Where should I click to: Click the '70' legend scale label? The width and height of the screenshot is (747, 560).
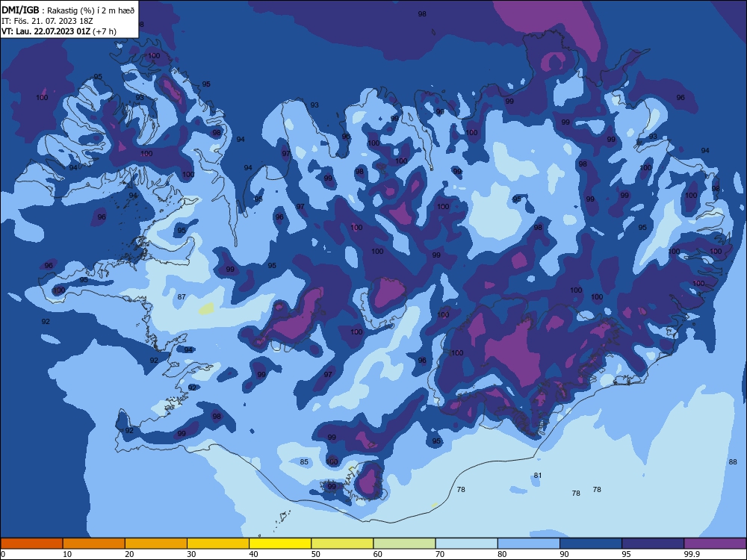click(440, 554)
